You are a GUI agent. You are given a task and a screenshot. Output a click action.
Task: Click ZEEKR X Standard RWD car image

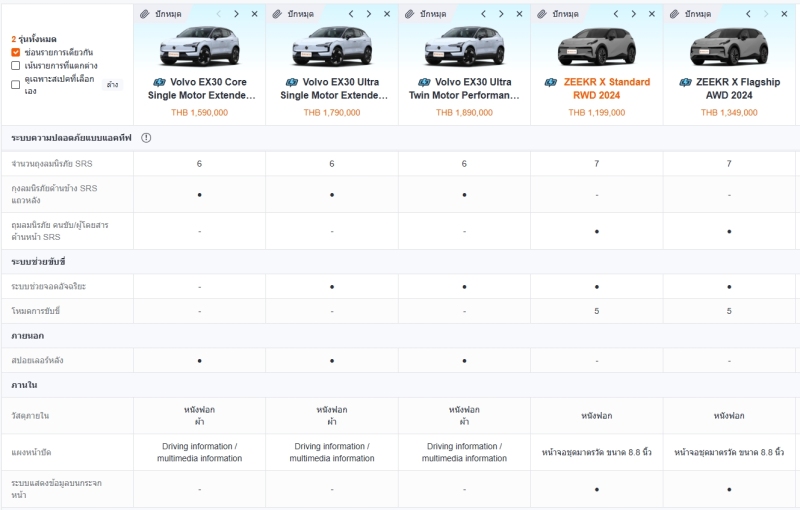pyautogui.click(x=596, y=46)
